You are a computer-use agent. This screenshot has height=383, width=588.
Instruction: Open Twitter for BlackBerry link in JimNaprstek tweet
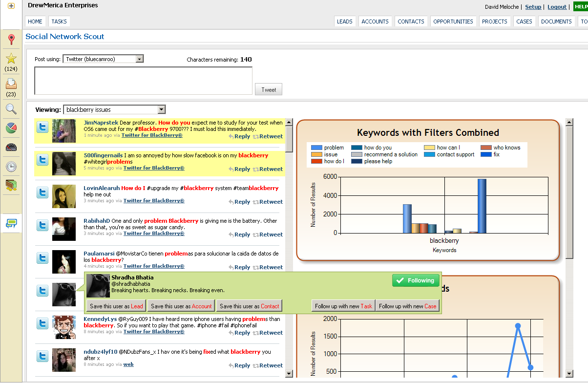152,135
